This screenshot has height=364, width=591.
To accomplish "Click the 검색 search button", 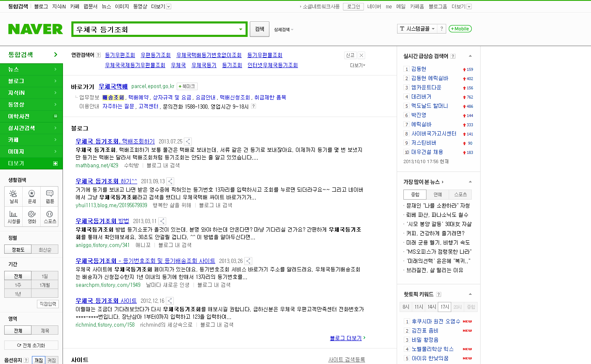I will [259, 29].
